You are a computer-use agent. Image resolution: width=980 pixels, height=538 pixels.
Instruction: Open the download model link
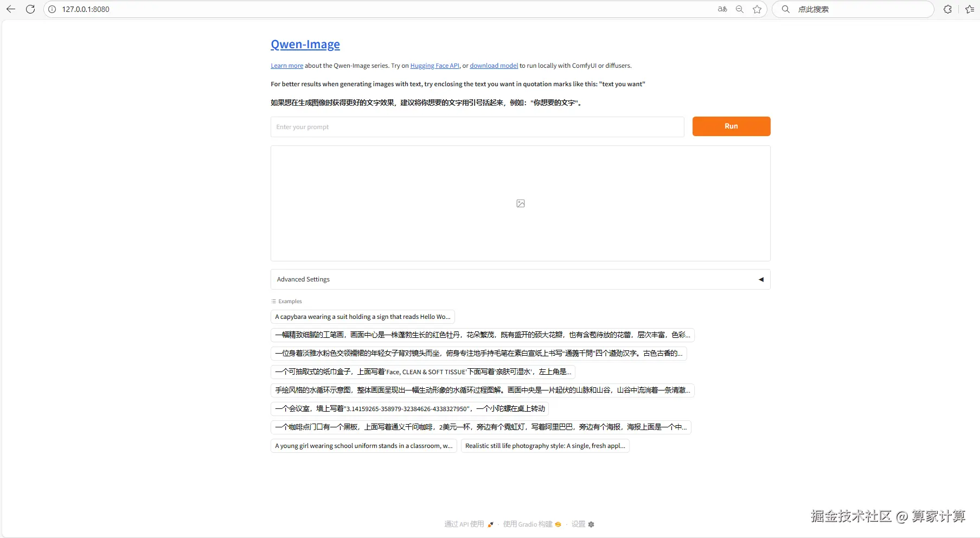493,66
